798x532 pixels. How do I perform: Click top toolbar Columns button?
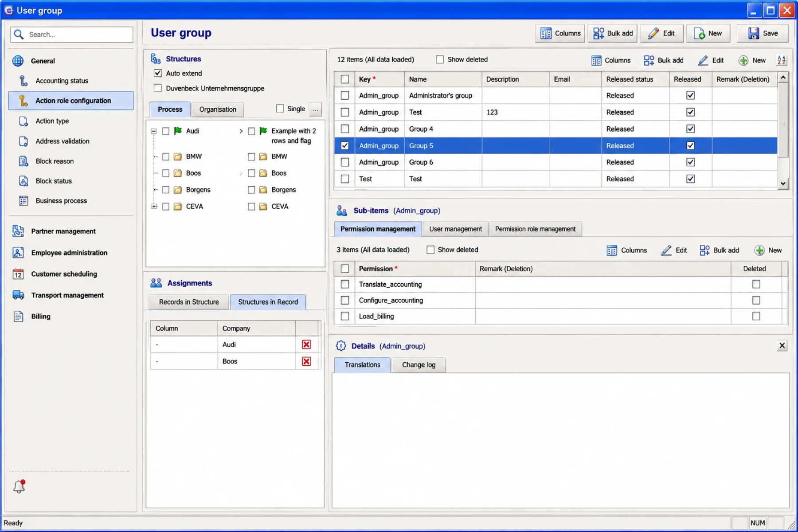560,33
